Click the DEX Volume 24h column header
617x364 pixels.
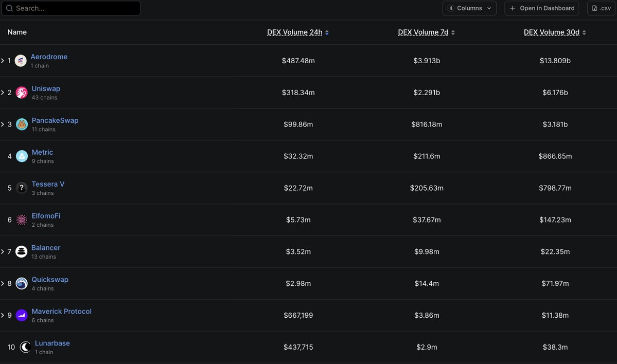(295, 32)
